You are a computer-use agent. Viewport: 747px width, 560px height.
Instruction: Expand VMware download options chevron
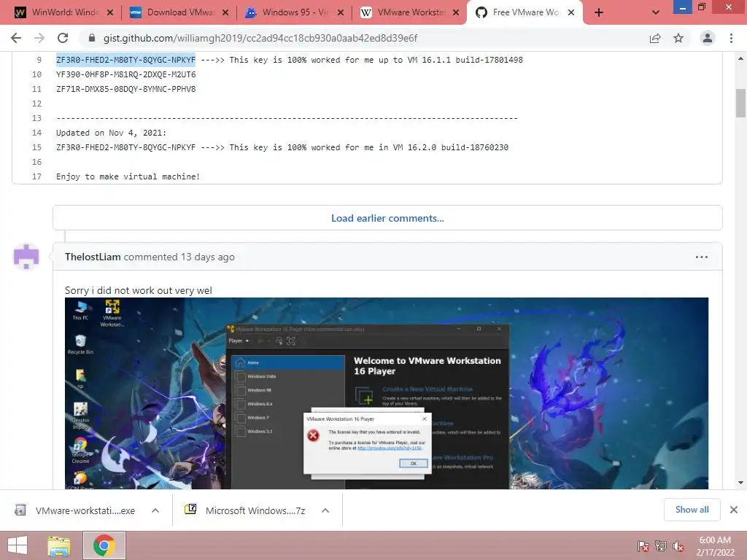click(155, 510)
